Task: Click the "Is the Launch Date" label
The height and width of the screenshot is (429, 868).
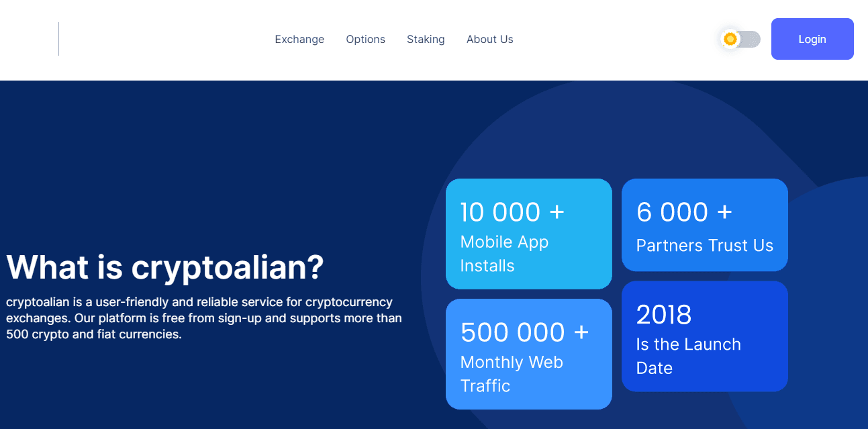Action: tap(688, 356)
